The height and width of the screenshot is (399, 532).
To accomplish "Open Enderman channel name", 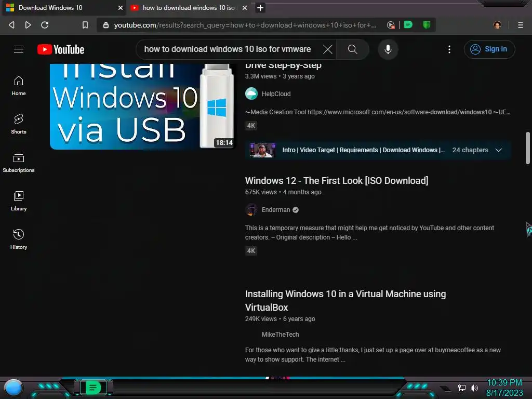I will pos(276,210).
